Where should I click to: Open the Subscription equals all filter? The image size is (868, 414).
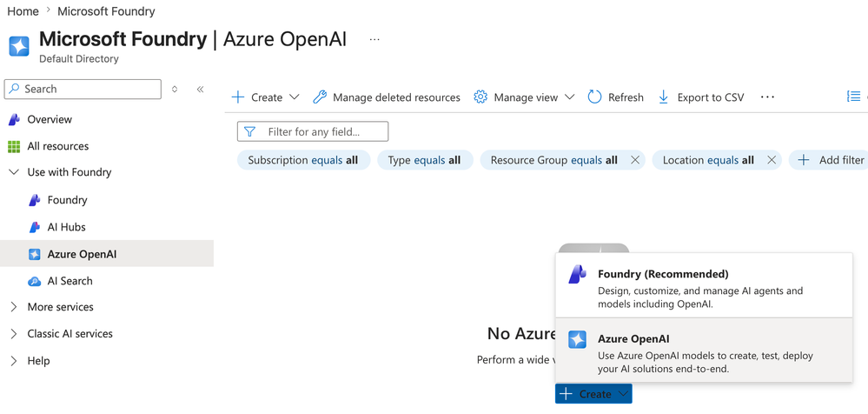[302, 160]
